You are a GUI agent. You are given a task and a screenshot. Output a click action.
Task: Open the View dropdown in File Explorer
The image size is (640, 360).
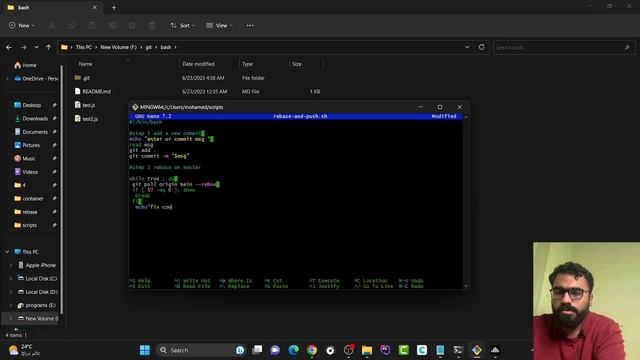pyautogui.click(x=219, y=25)
